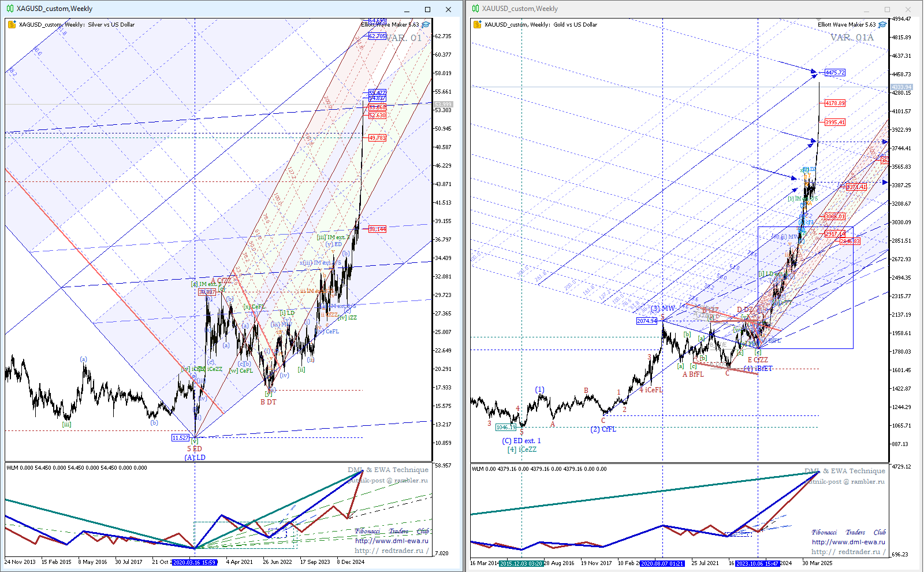Click graduation cap icon on the Gold chart
This screenshot has height=572, width=924.
(882, 25)
